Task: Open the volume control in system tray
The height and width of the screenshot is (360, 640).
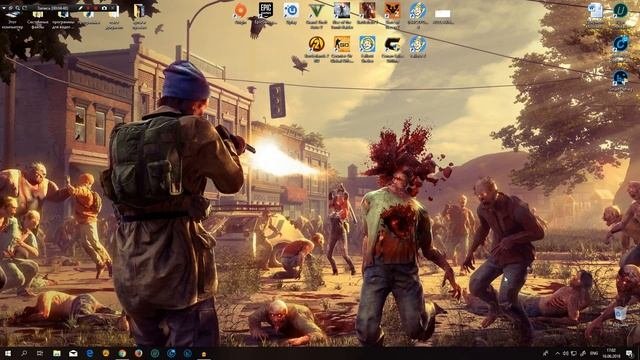Action: click(565, 353)
